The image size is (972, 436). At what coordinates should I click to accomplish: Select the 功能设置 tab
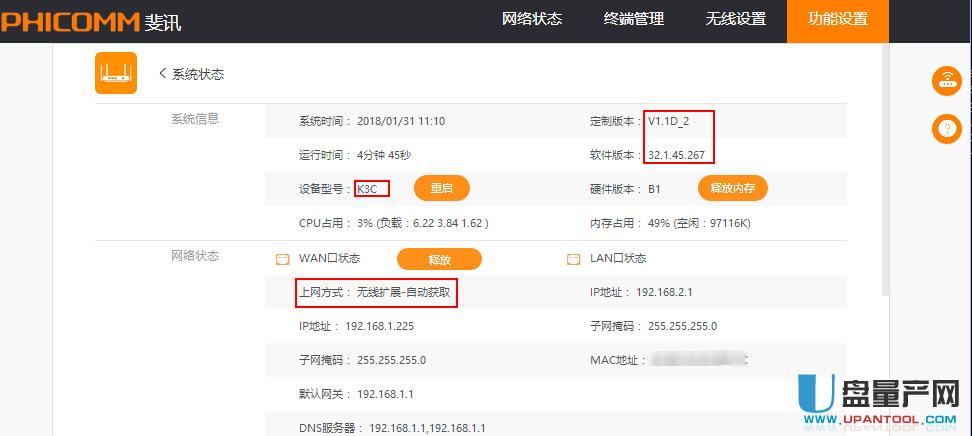[x=837, y=21]
